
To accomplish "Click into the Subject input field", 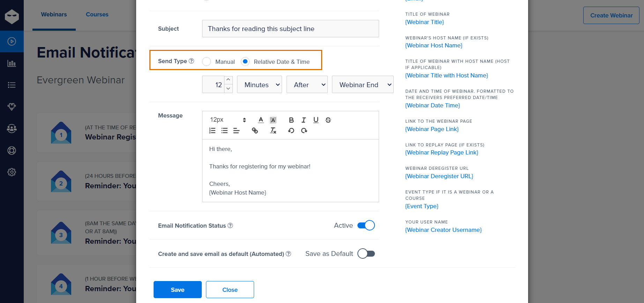I will pos(290,29).
